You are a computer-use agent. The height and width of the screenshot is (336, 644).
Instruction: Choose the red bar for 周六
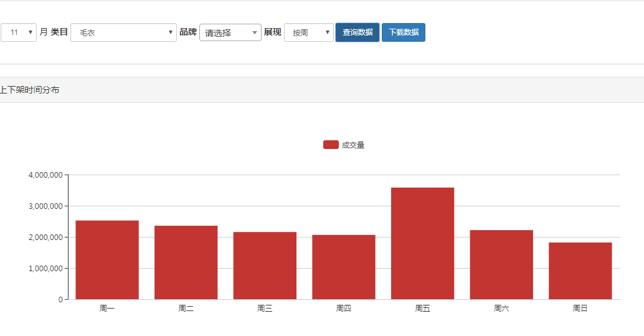tap(501, 265)
